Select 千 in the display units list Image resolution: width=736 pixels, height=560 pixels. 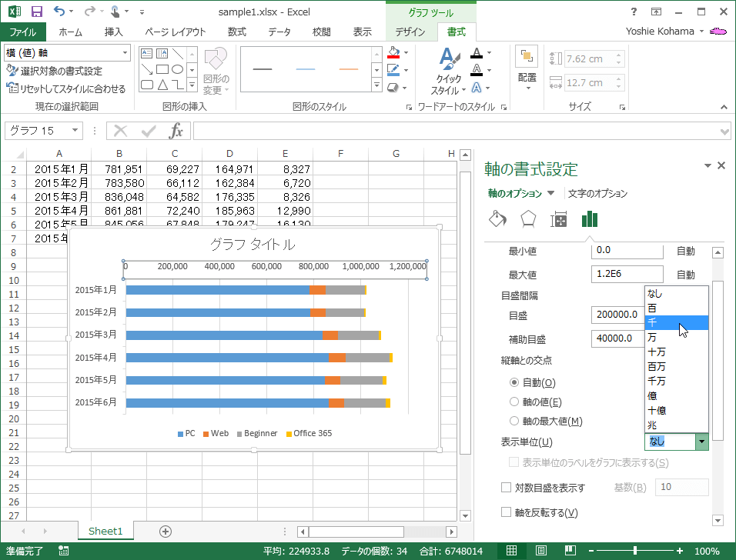coord(677,322)
